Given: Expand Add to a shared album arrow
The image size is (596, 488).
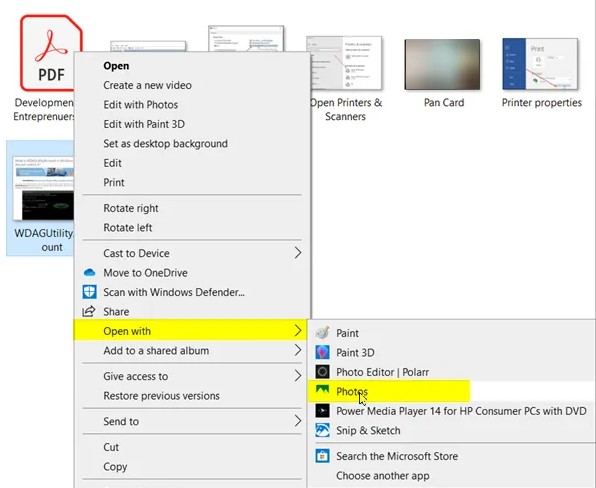Looking at the screenshot, I should point(298,350).
